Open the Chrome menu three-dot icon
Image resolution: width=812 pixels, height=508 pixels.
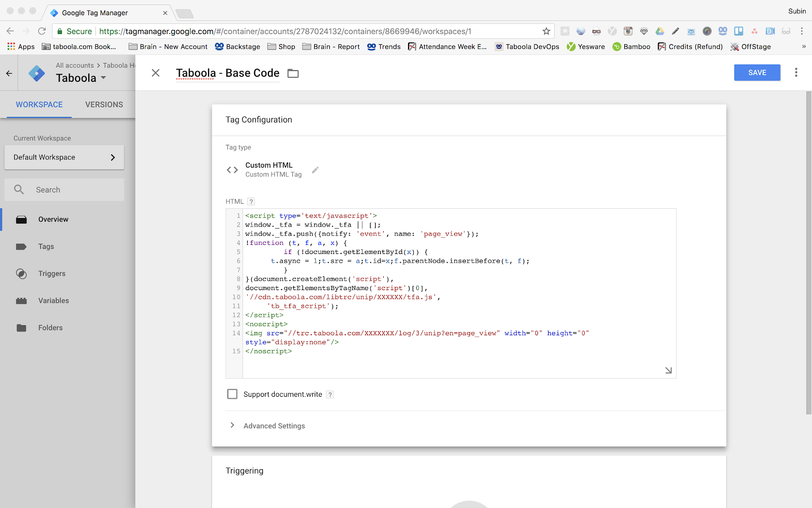point(802,31)
